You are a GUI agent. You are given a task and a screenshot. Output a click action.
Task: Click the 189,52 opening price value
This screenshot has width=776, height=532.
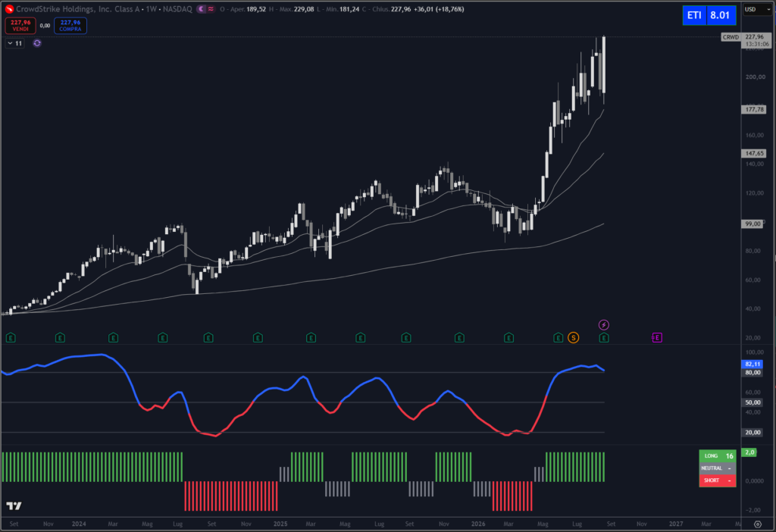point(255,9)
